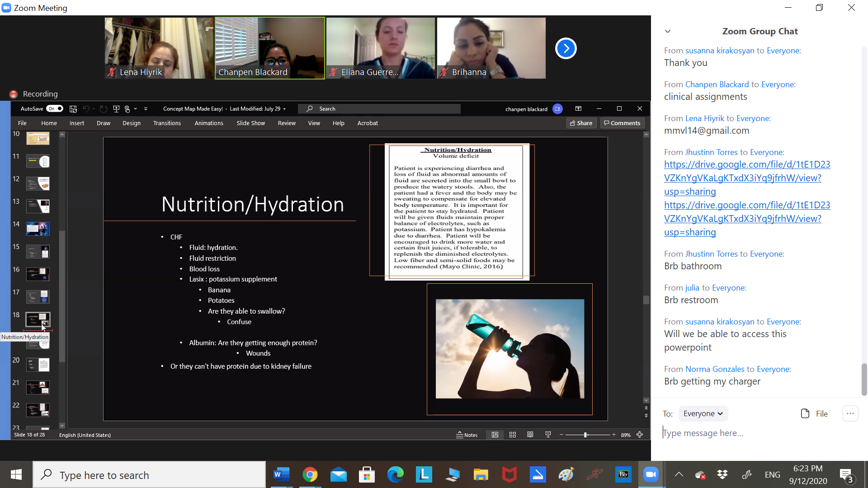Switch to the Design tab
This screenshot has width=868, height=488.
point(132,123)
